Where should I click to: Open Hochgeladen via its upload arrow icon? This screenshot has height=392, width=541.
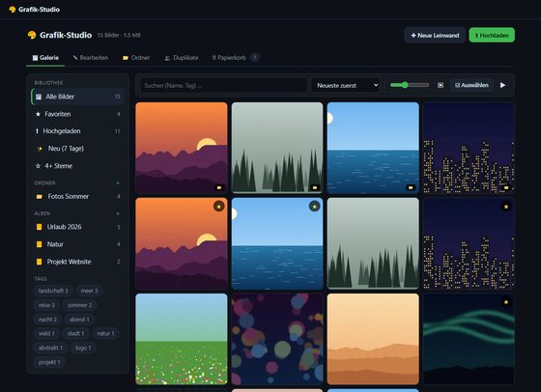37,131
